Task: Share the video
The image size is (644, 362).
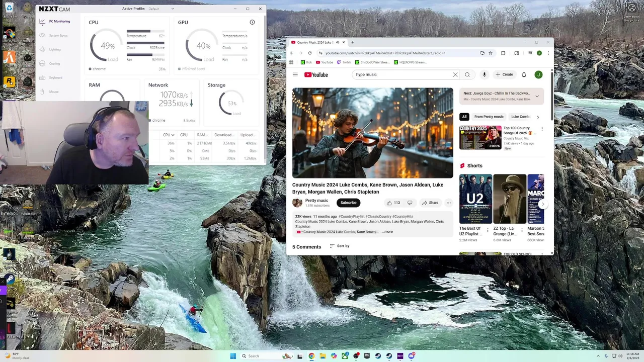Action: [430, 203]
